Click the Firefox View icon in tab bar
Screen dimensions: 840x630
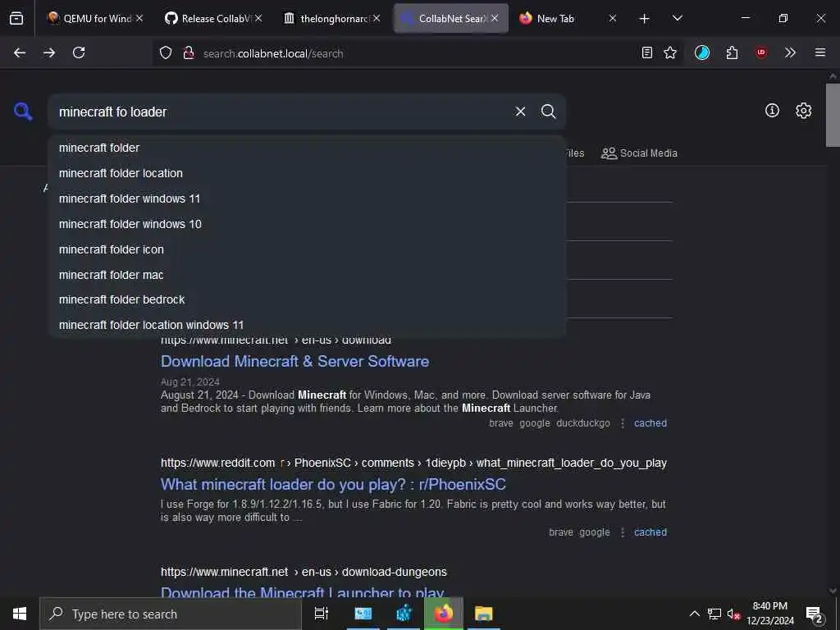[x=16, y=18]
